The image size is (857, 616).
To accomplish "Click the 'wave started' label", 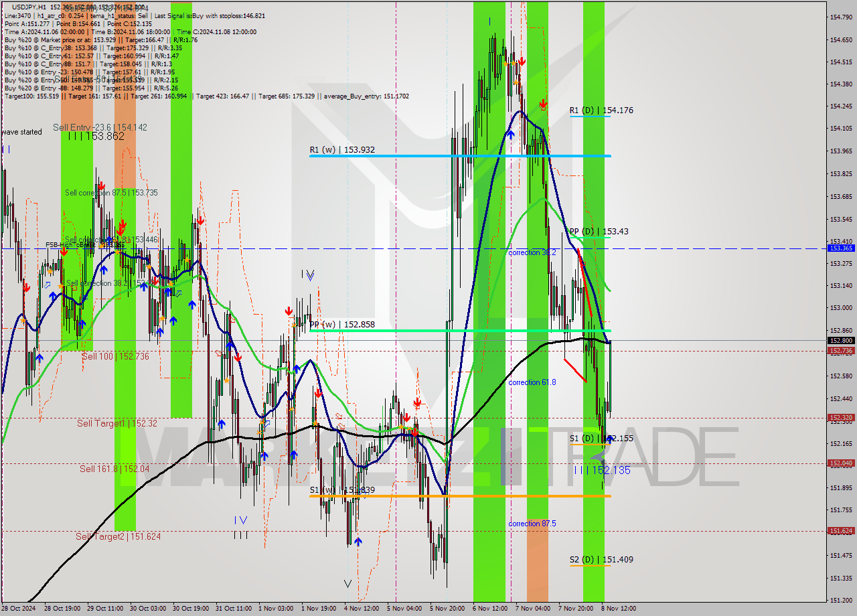I will (21, 132).
